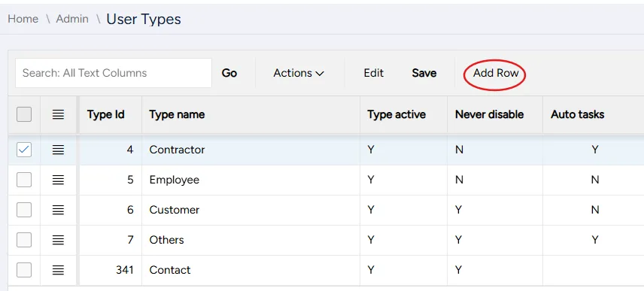
Task: Tick the select-all checkbox in table header
Action: (x=24, y=114)
